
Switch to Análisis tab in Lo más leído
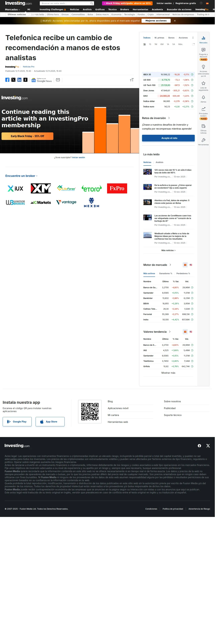pyautogui.click(x=159, y=162)
